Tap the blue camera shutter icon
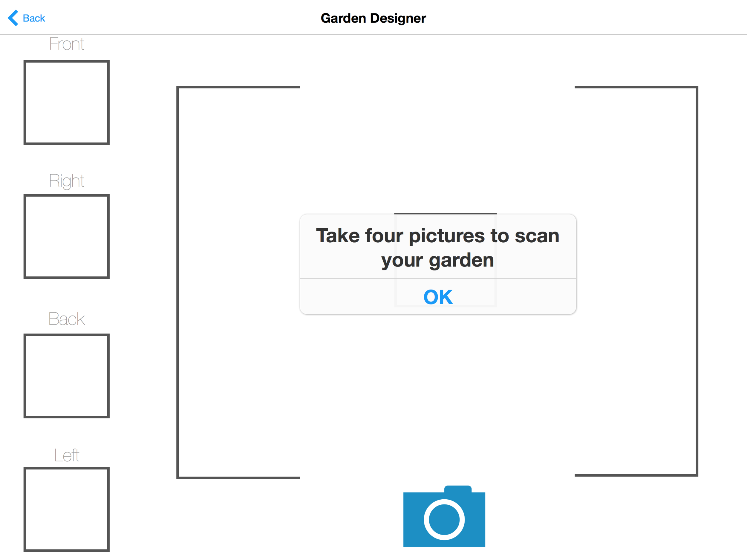This screenshot has height=560, width=747. click(x=444, y=516)
